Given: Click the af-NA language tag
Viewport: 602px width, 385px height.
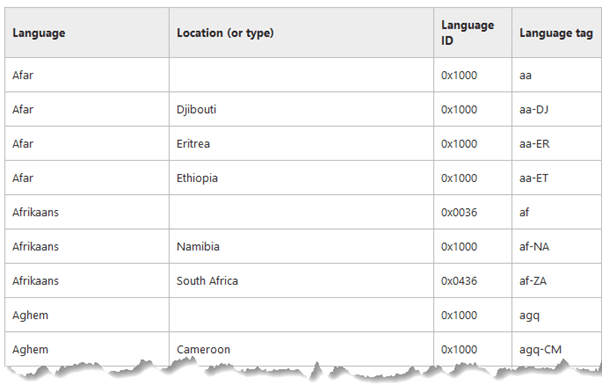Looking at the screenshot, I should (x=534, y=246).
